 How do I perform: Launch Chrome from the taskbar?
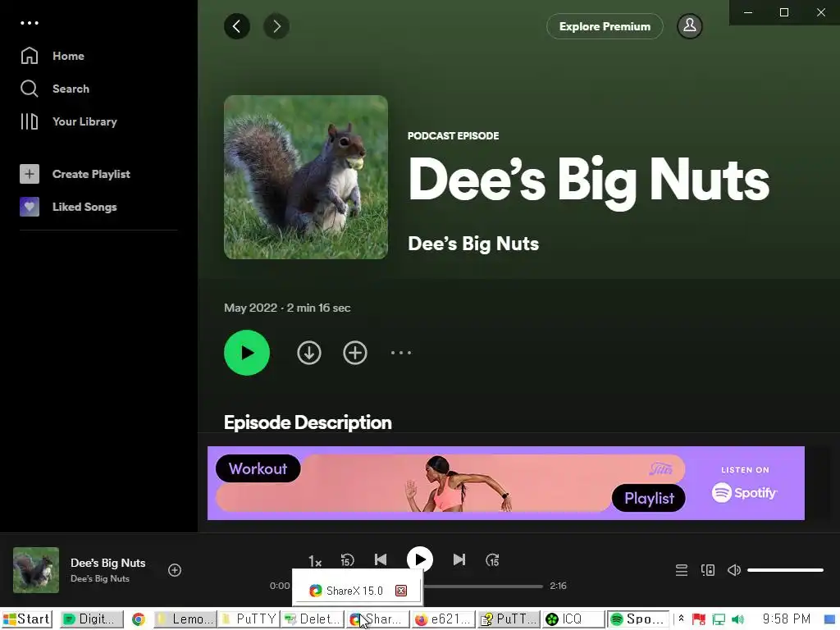pos(139,619)
